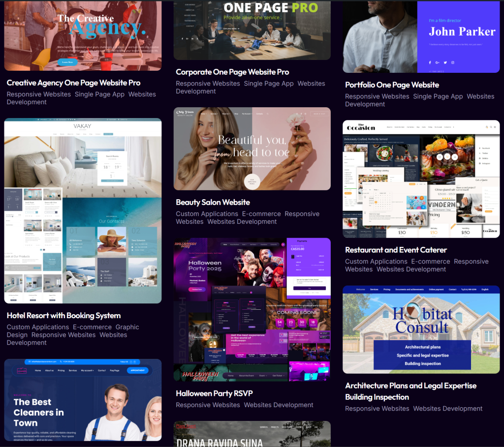Open the Beauty Salon Website title link
504x447 pixels.
tap(213, 202)
